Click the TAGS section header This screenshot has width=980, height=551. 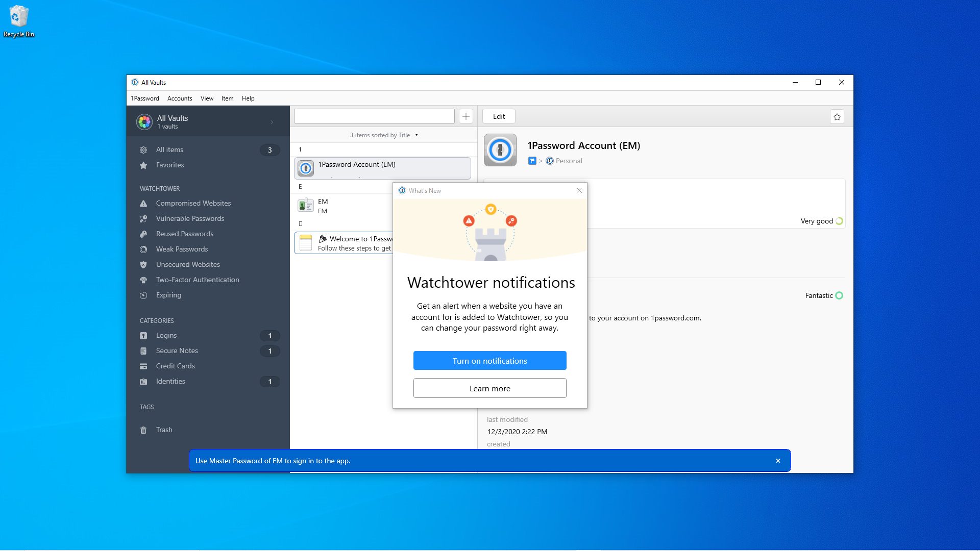point(146,407)
